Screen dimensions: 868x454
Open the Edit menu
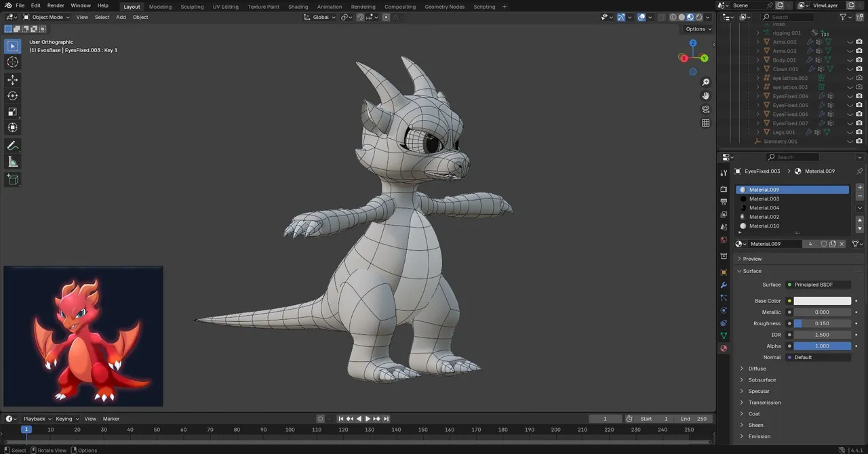pyautogui.click(x=35, y=5)
